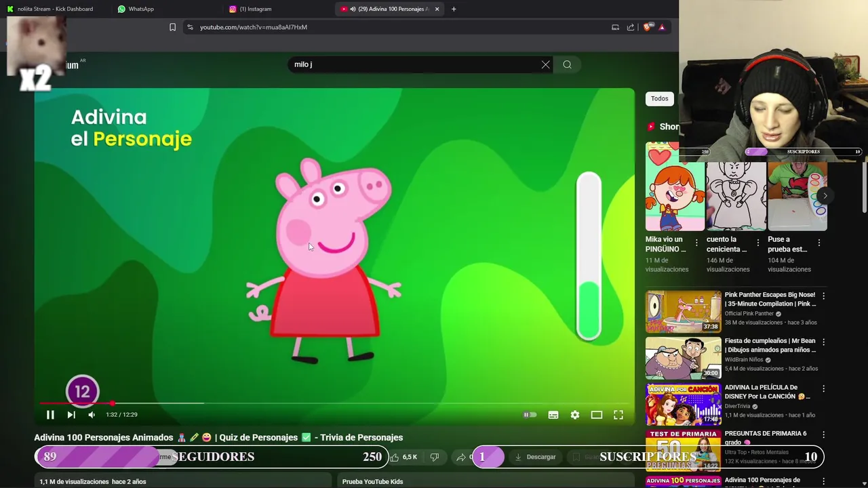Image resolution: width=868 pixels, height=488 pixels.
Task: Open the WildBrain Niños channel name
Action: click(744, 360)
